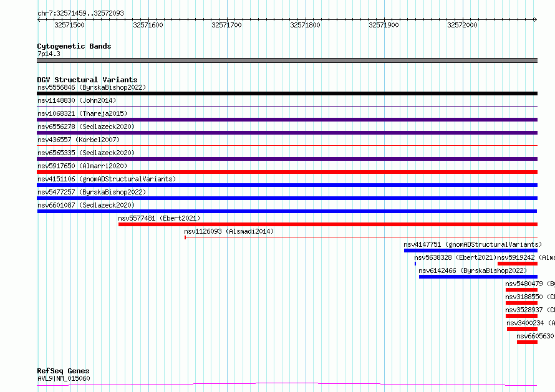Click the left arrow of the coordinate ruler
Viewport: 555px width, 392px height.
pyautogui.click(x=39, y=20)
